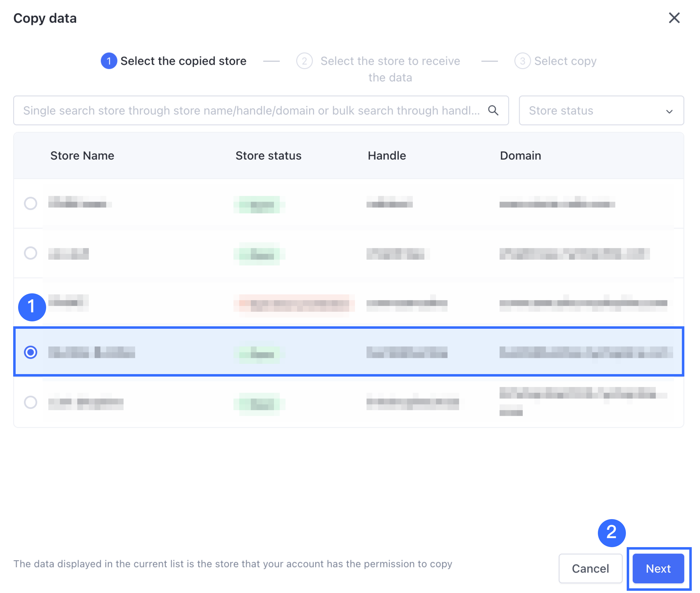The image size is (700, 593).
Task: Select the last store row radio button
Action: coord(30,402)
